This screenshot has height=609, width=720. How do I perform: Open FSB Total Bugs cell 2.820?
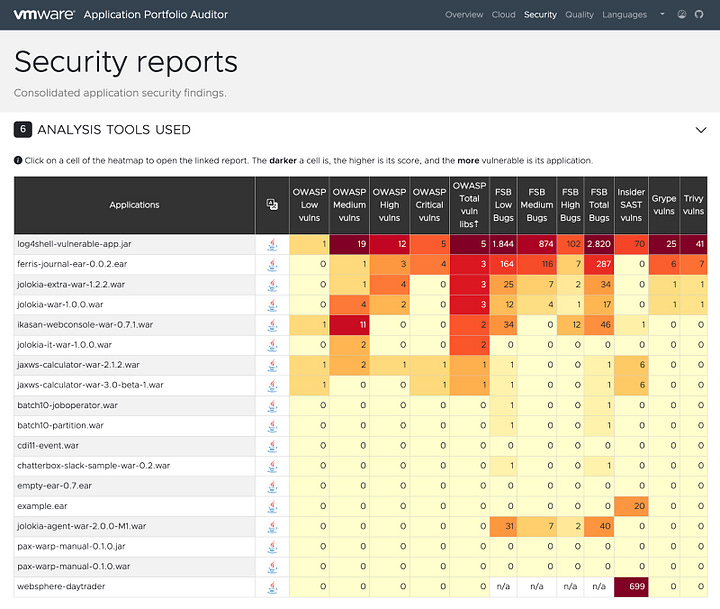point(599,244)
